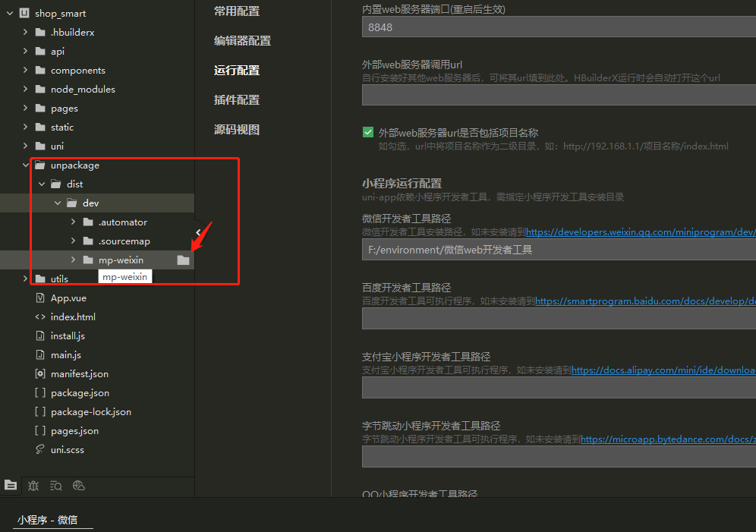
Task: Open the smartprogram.baidu.com docs link
Action: (644, 301)
